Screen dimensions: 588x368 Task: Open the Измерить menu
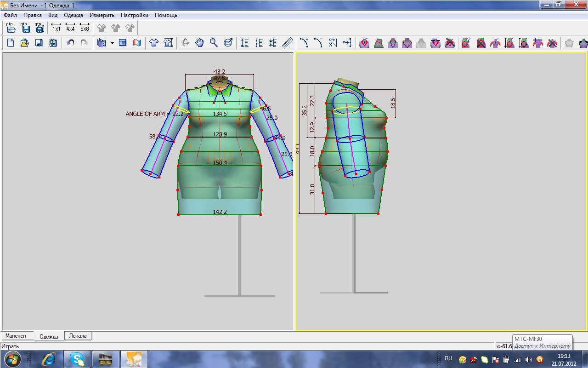click(102, 15)
